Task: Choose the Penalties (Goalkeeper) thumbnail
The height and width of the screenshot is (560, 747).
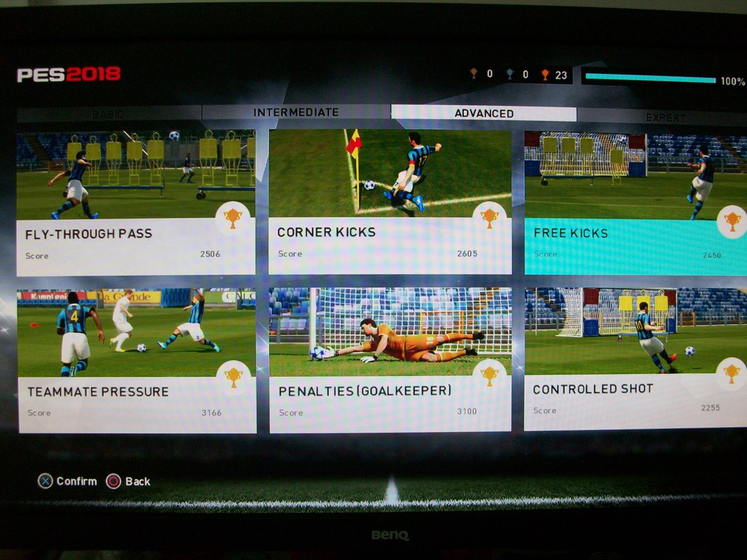Action: pos(390,331)
